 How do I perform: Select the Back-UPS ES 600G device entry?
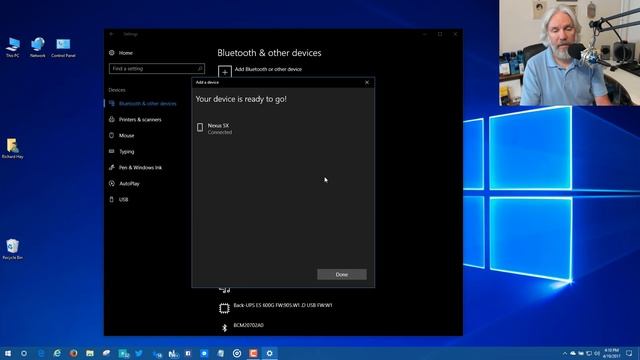[x=282, y=305]
